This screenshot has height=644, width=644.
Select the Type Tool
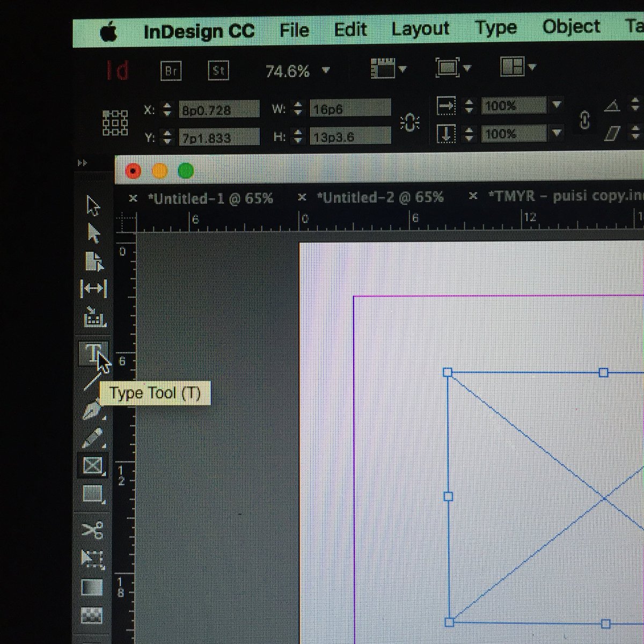pos(93,353)
